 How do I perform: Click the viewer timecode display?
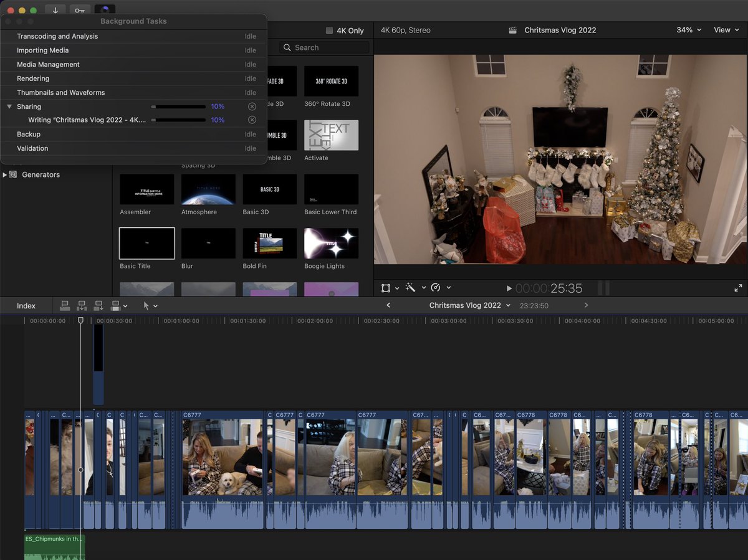click(x=549, y=288)
